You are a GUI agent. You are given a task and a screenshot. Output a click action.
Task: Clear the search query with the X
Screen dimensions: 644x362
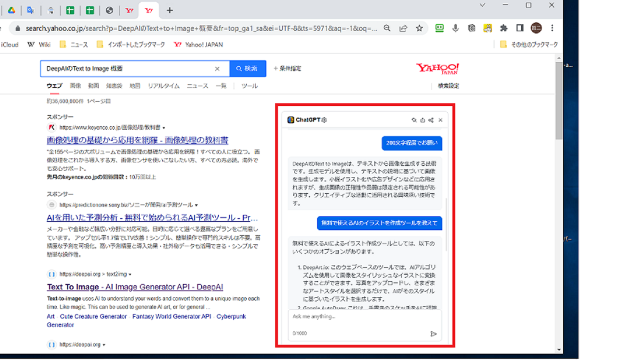click(217, 69)
